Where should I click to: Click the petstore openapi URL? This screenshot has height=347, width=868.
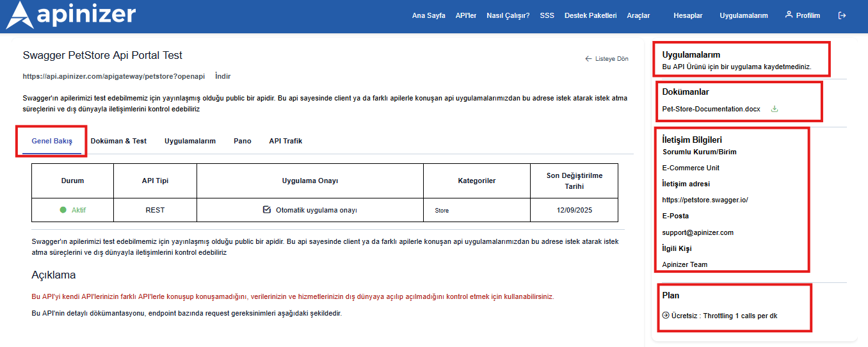click(x=114, y=76)
